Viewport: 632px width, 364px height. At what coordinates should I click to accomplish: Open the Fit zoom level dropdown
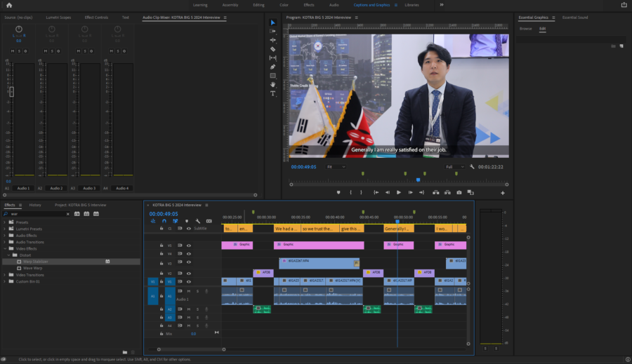(x=335, y=167)
